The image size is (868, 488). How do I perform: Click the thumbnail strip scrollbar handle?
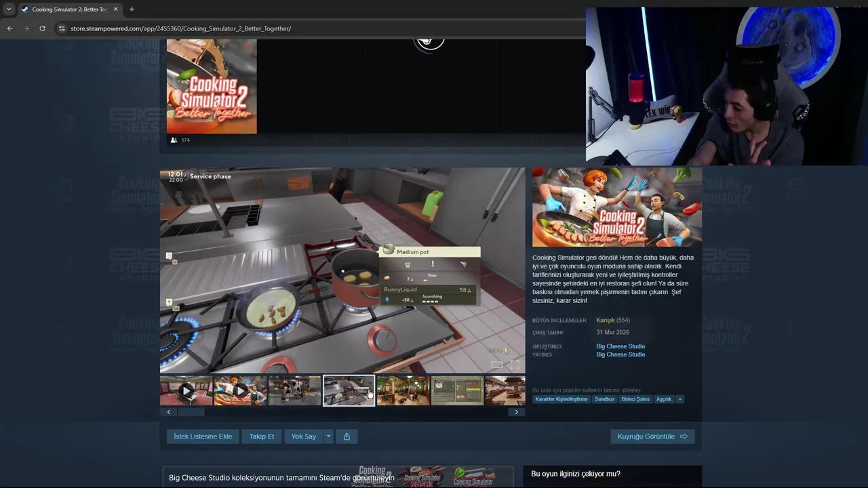pyautogui.click(x=191, y=412)
